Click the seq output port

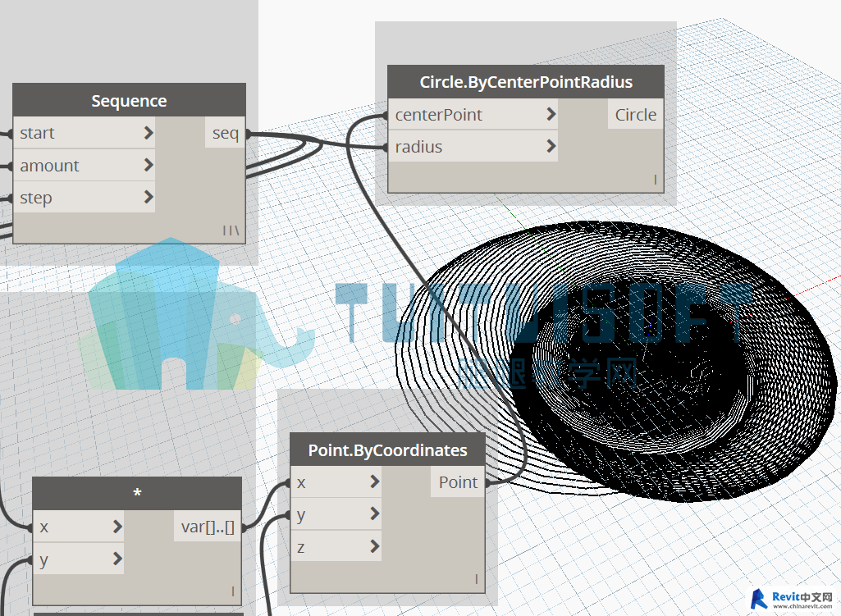pos(226,133)
